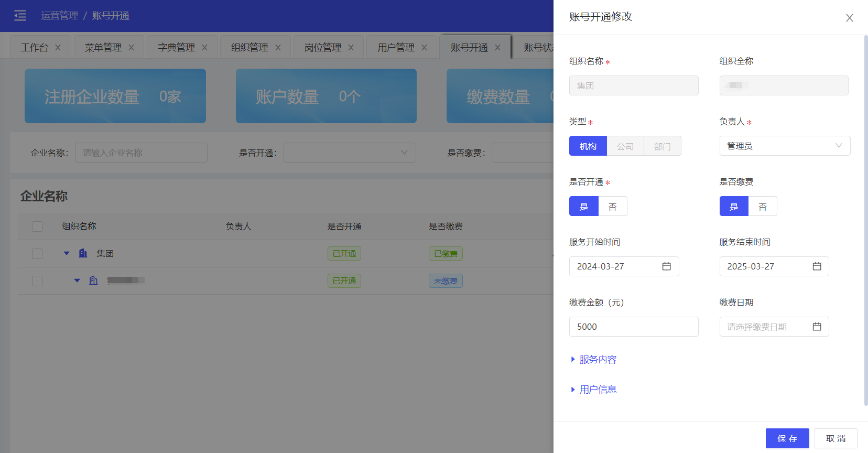
Task: Open the 负责人 dropdown showing 管理员
Action: pyautogui.click(x=785, y=146)
